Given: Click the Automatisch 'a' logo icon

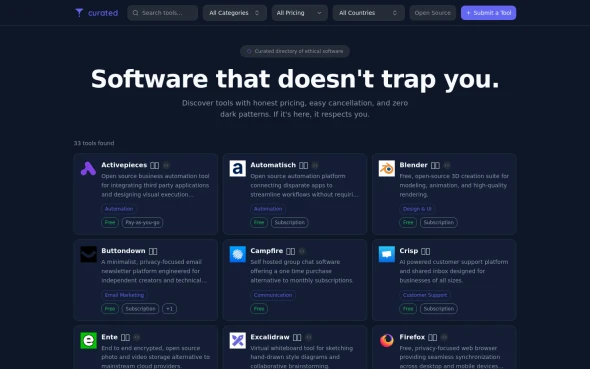Looking at the screenshot, I should (x=237, y=169).
